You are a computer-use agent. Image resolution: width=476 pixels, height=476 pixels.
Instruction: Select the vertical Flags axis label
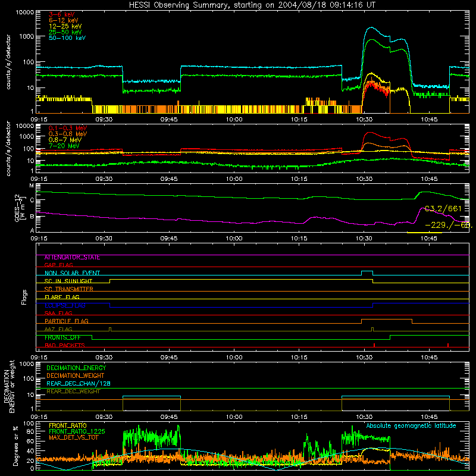(x=24, y=297)
